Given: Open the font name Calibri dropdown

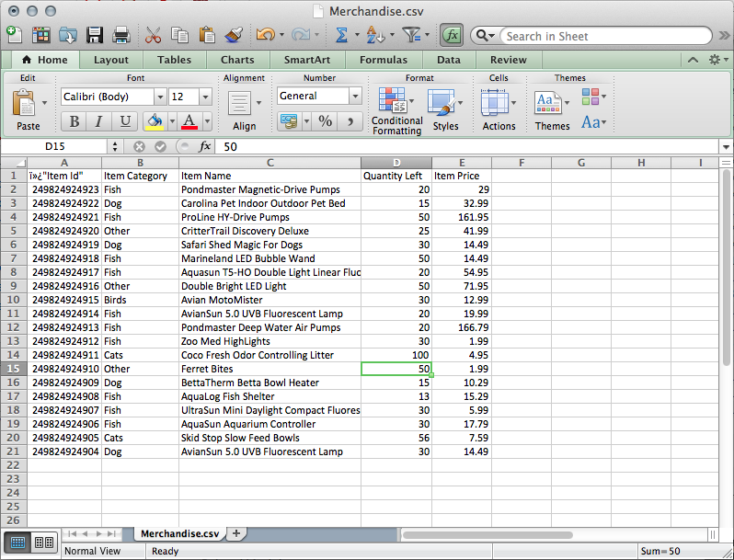Looking at the screenshot, I should point(160,97).
